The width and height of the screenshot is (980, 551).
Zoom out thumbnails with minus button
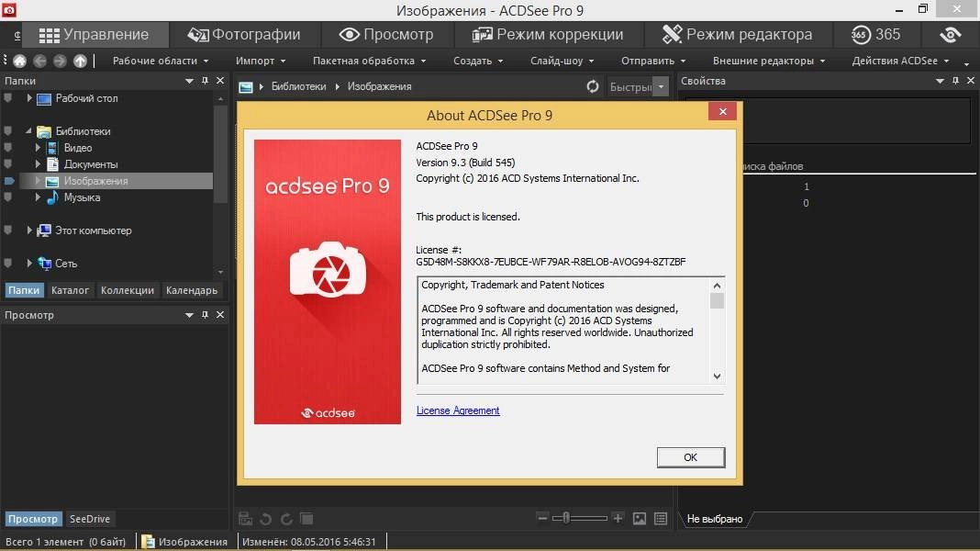(x=542, y=518)
